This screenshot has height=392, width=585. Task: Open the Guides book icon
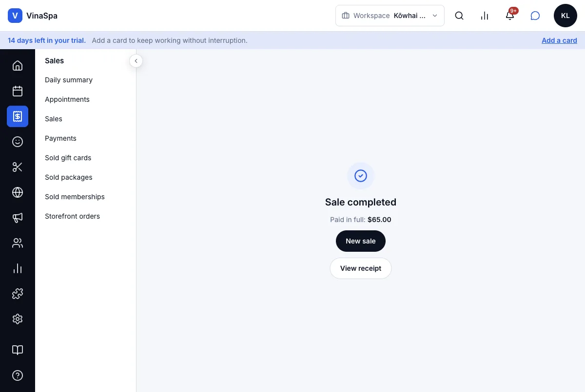pyautogui.click(x=18, y=350)
